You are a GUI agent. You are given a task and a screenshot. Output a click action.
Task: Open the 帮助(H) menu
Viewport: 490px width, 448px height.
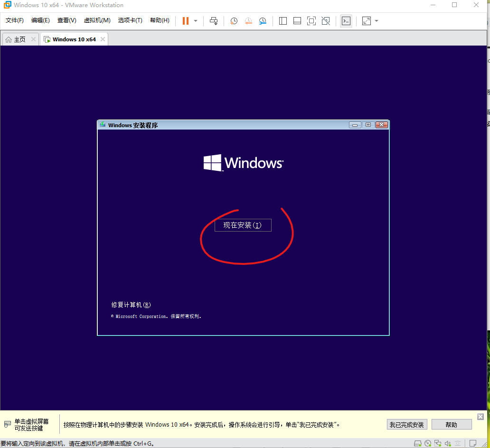pyautogui.click(x=160, y=20)
